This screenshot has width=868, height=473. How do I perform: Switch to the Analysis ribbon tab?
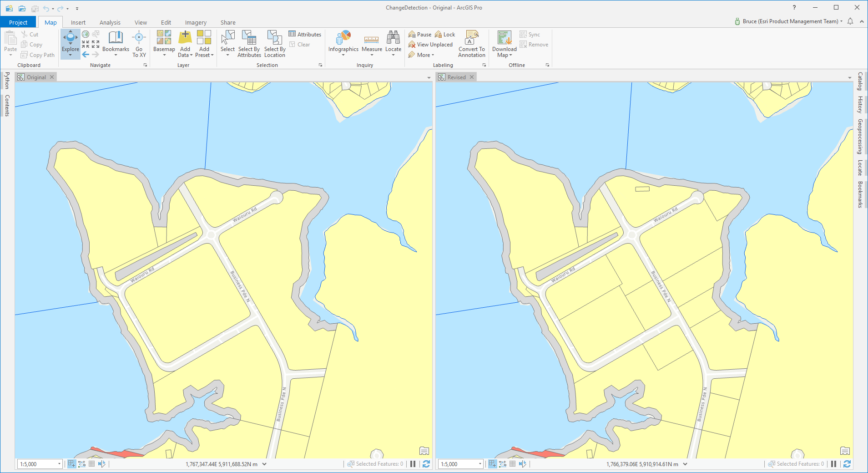(x=110, y=22)
